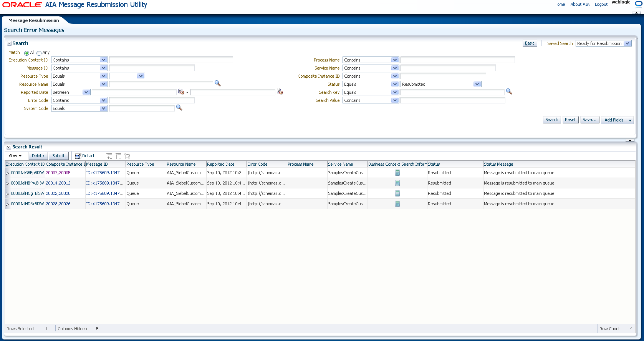644x341 pixels.
Task: Click the Error Code input field
Action: click(152, 100)
